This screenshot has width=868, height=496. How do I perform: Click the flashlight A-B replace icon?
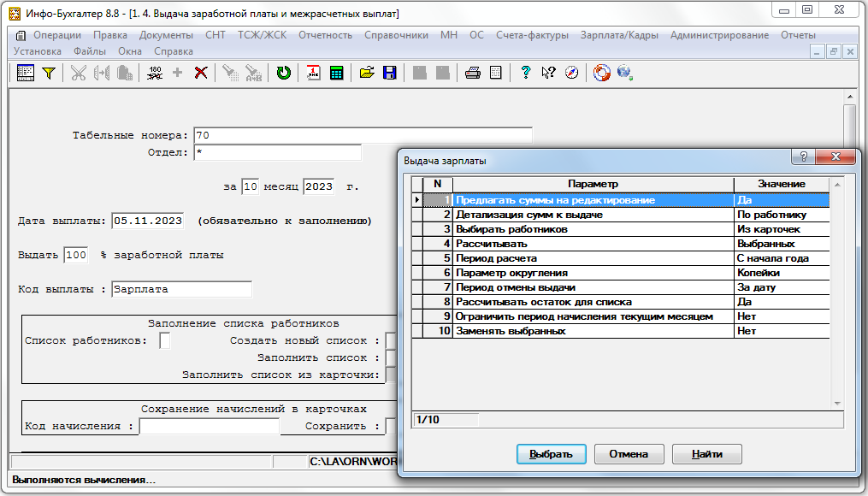coord(253,73)
